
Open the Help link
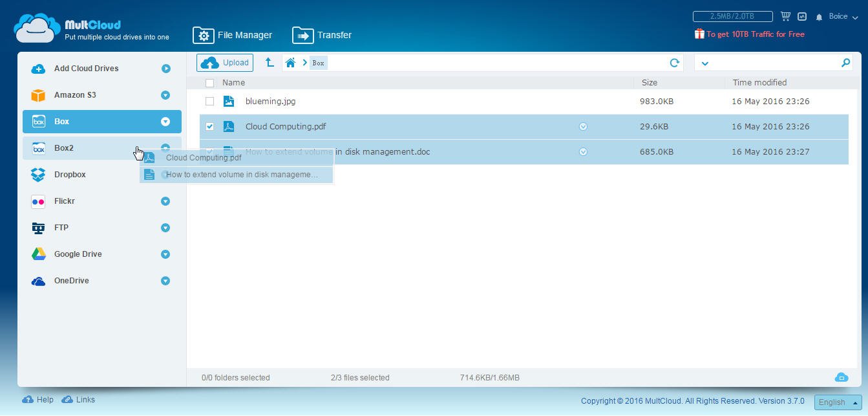[39, 400]
